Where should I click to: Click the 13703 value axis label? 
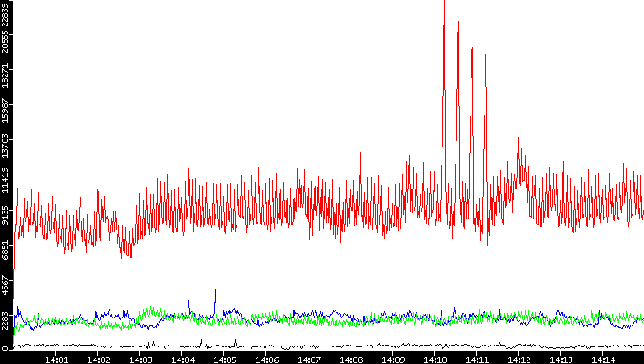coord(5,145)
